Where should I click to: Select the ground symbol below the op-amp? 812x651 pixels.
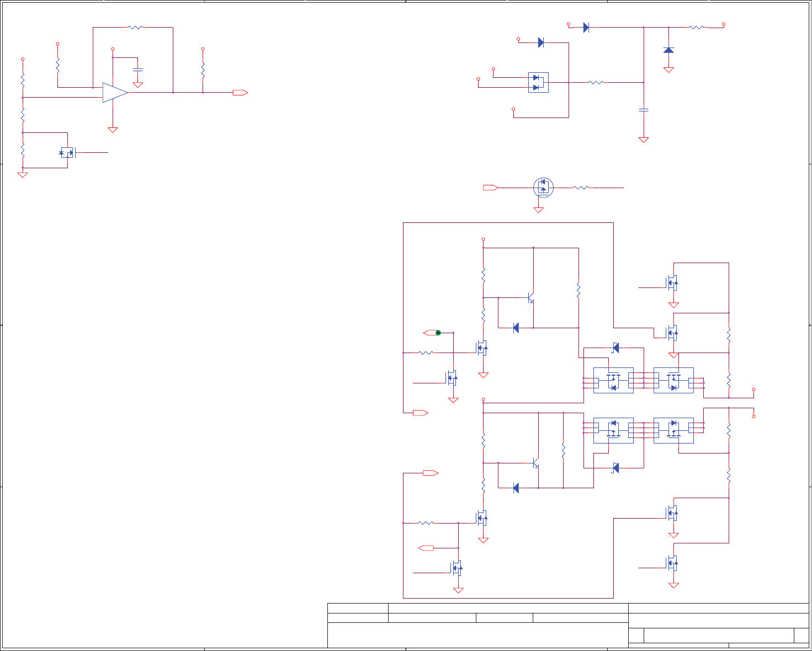(113, 130)
